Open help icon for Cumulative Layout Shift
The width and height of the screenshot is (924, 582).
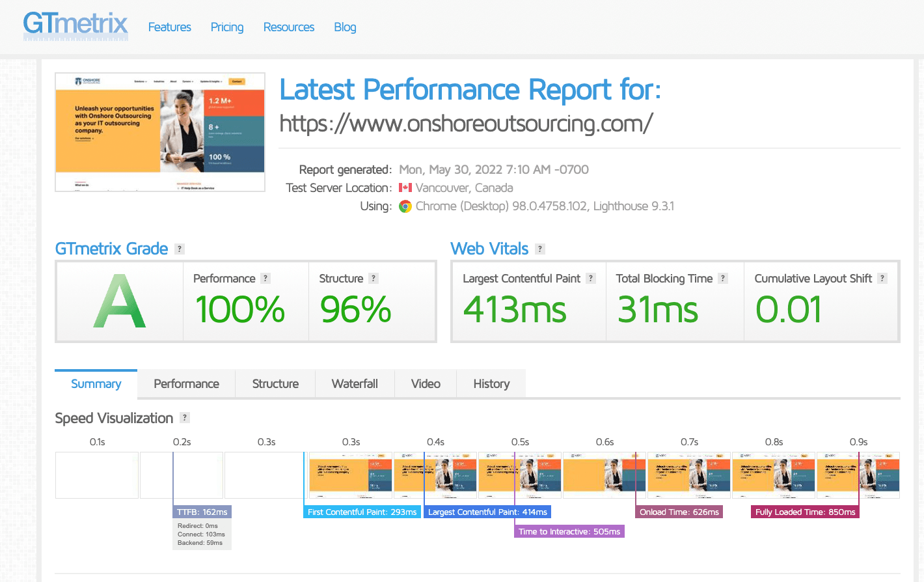[882, 278]
